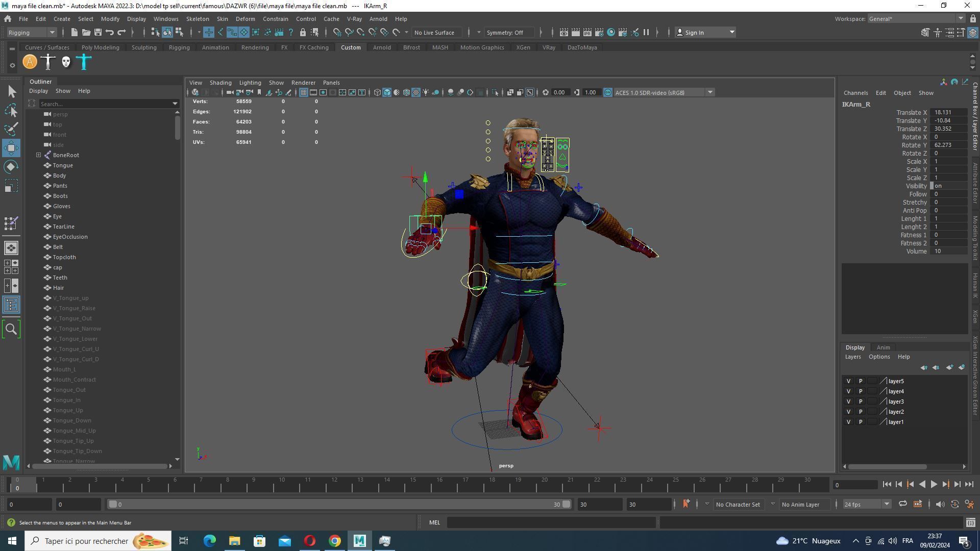Toggle visibility V of layer1
The height and width of the screenshot is (551, 980).
click(x=849, y=422)
